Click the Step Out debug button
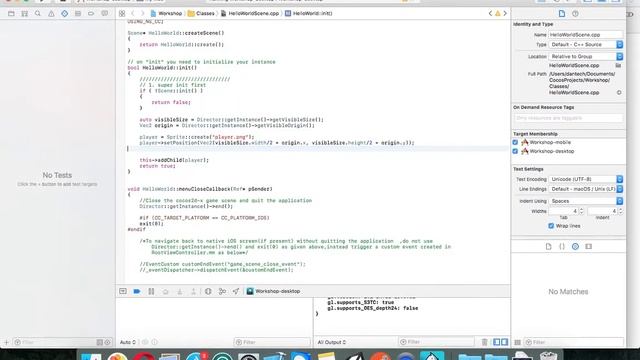640x360 pixels. pos(193,291)
